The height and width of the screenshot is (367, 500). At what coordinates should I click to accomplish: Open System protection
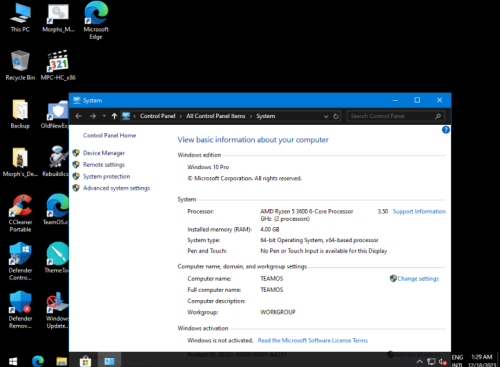pyautogui.click(x=106, y=176)
